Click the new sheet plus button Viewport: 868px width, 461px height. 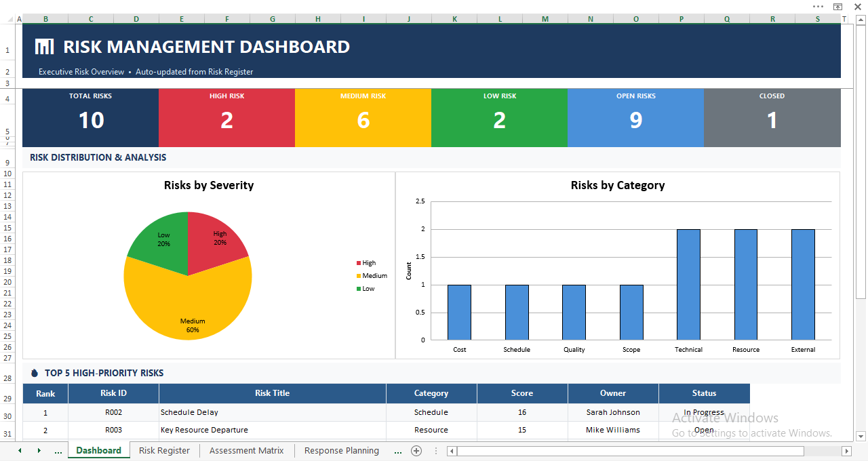pos(416,451)
